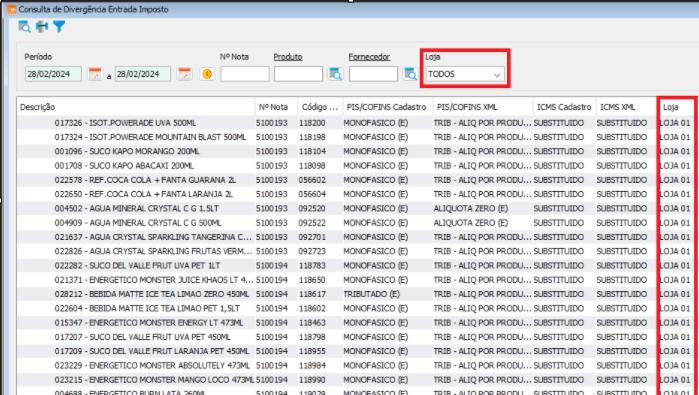
Task: Sort by ICMS XML column header
Action: (626, 107)
